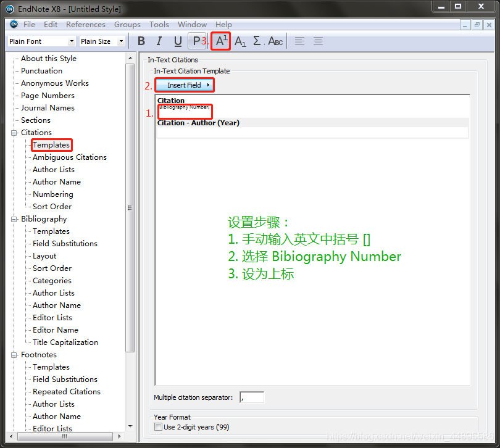Open the Edit menu

click(51, 25)
